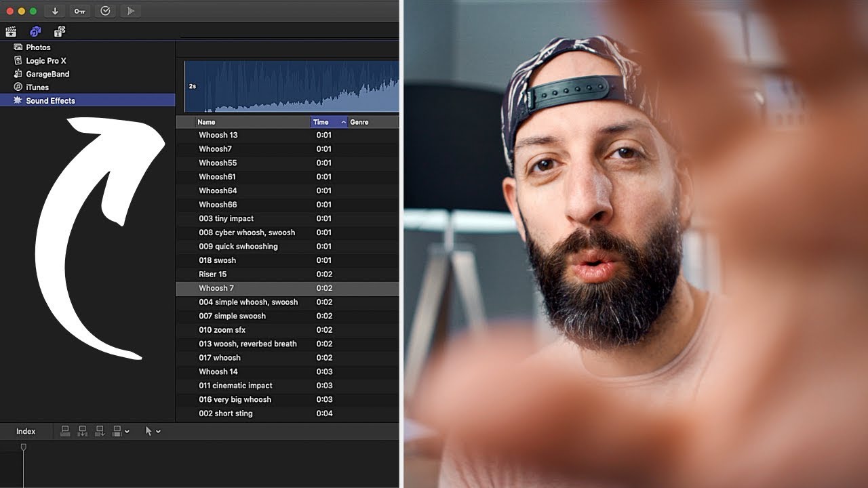Activate the Select arrow tool icon

coord(149,431)
